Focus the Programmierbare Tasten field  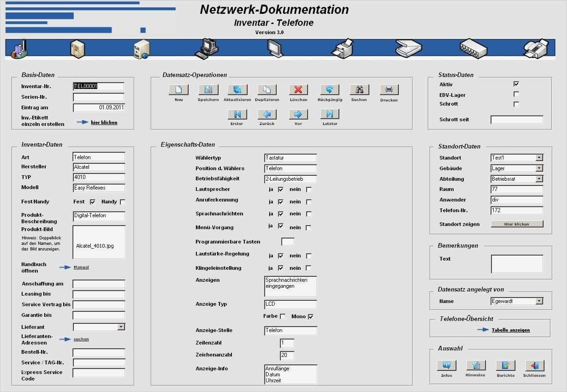(288, 242)
